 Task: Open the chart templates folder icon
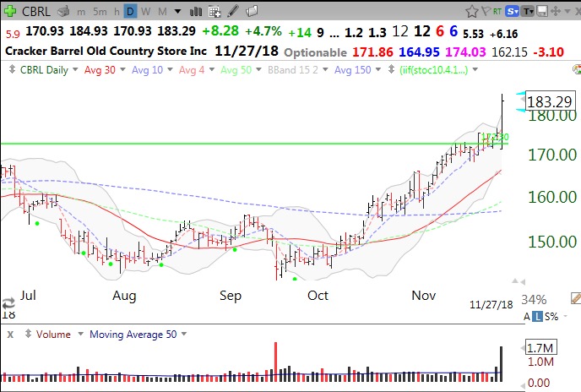252,12
